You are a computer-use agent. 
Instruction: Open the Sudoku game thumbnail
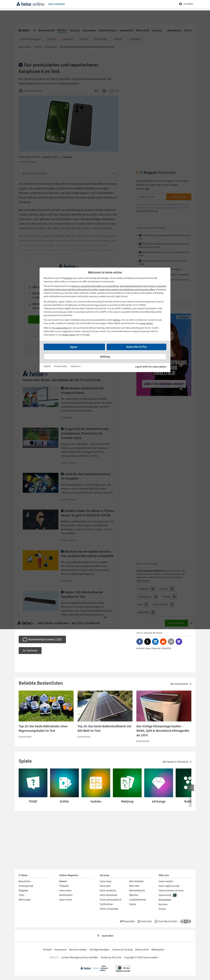(x=96, y=783)
